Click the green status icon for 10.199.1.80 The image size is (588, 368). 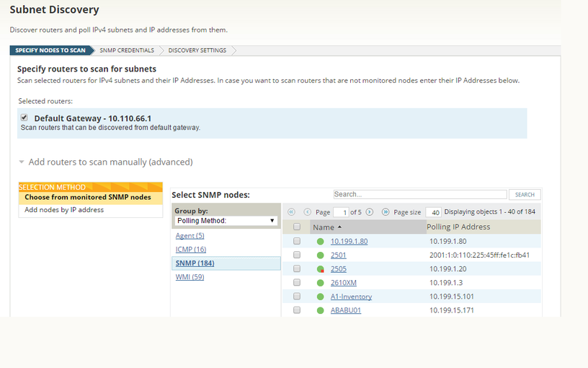(320, 242)
